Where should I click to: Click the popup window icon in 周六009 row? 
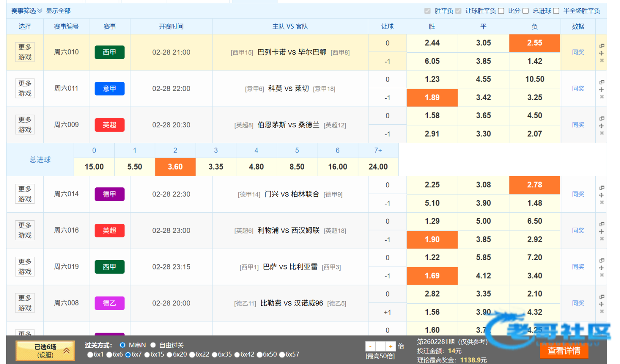point(602,118)
